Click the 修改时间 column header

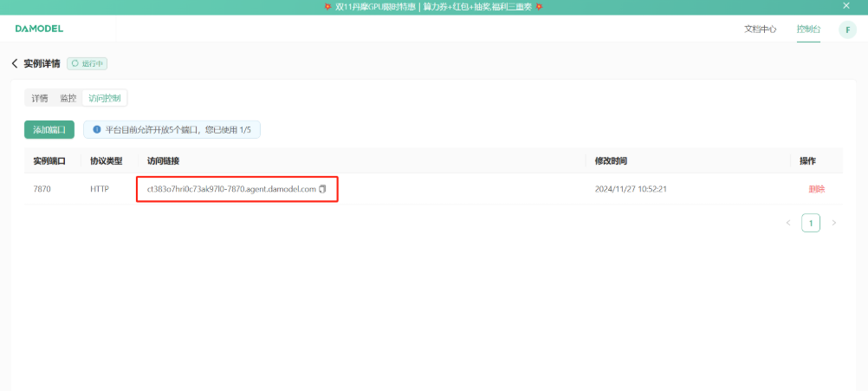[x=611, y=160]
